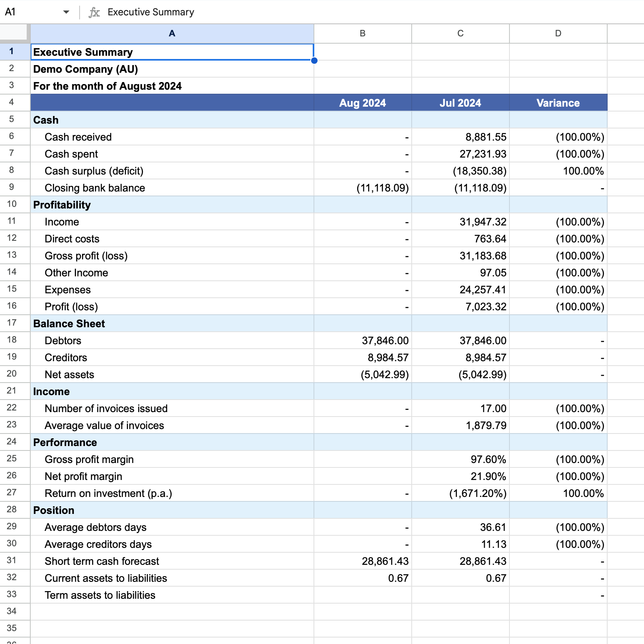Select row 17 header
644x644 pixels.
12,323
